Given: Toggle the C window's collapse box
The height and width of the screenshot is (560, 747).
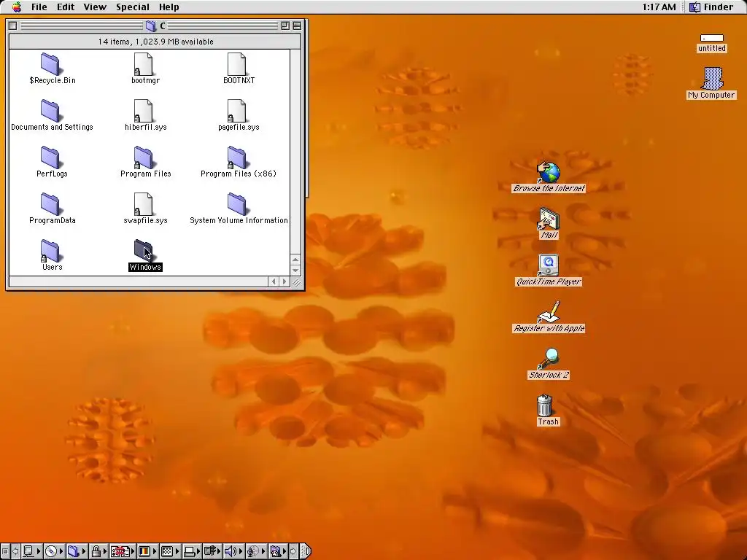Looking at the screenshot, I should pos(297,26).
